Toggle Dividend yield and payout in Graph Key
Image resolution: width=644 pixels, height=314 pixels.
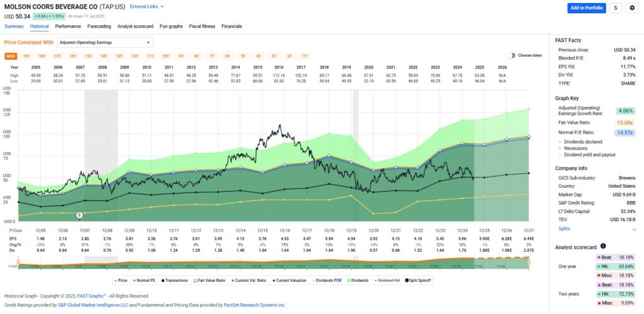pos(587,154)
